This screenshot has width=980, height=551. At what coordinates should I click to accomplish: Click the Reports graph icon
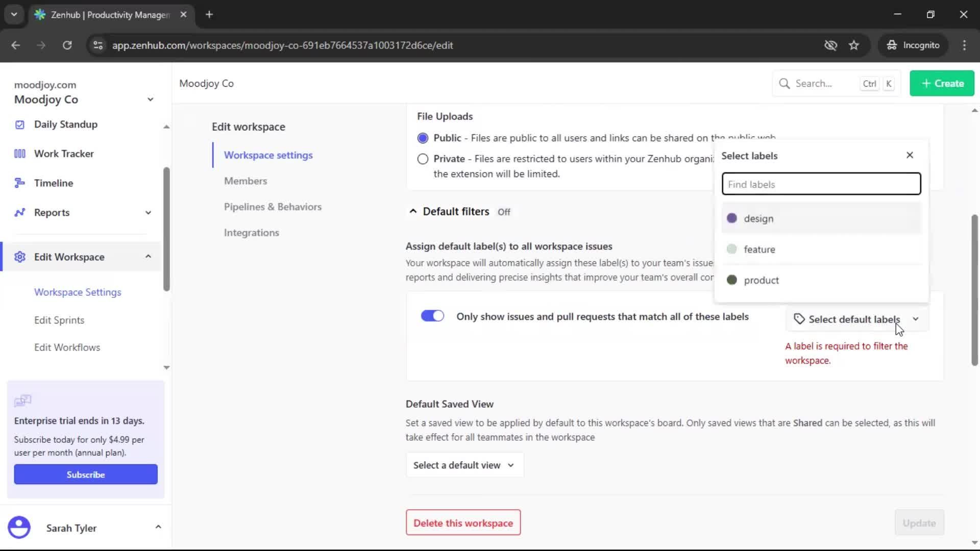(19, 212)
